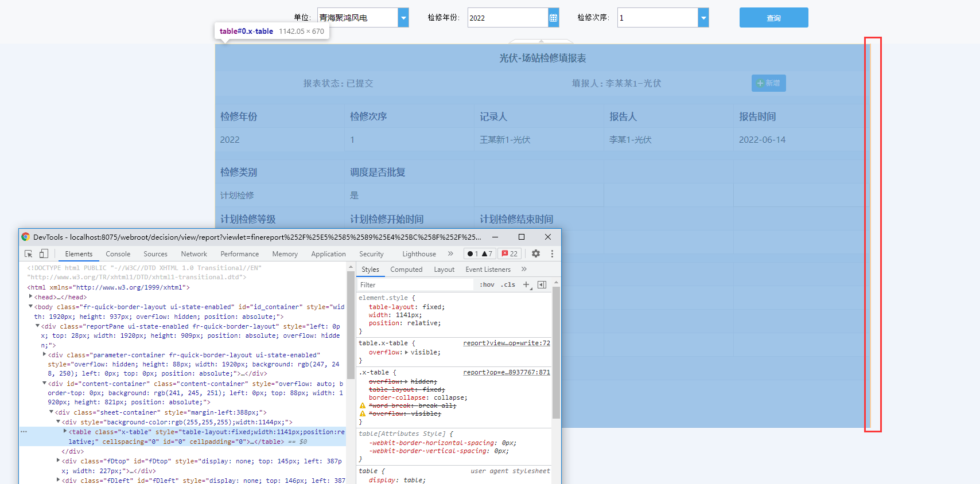Click the Chrome DevTools window icon
980x484 pixels.
pyautogui.click(x=25, y=237)
